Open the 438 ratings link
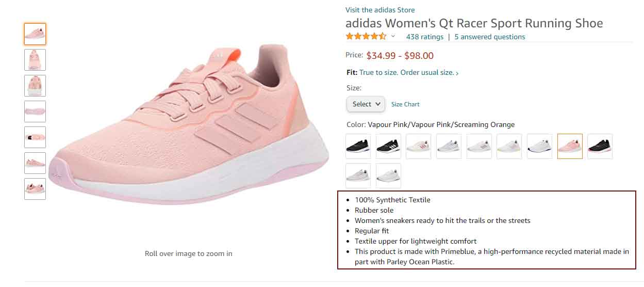Screen dimensions: 644x287 click(424, 37)
